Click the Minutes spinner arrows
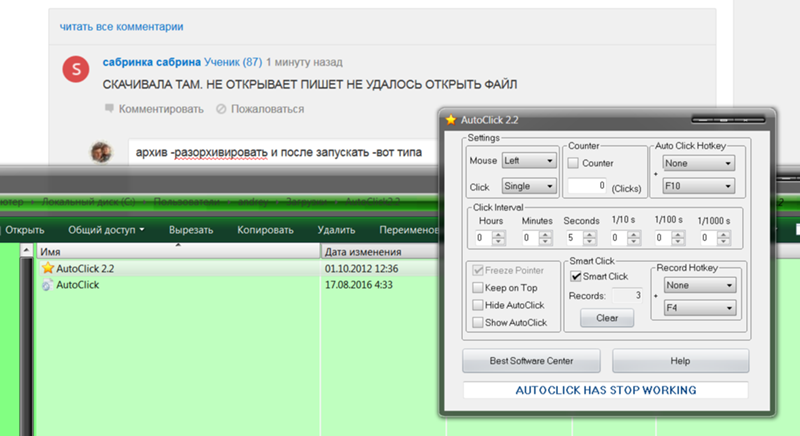 pyautogui.click(x=545, y=238)
